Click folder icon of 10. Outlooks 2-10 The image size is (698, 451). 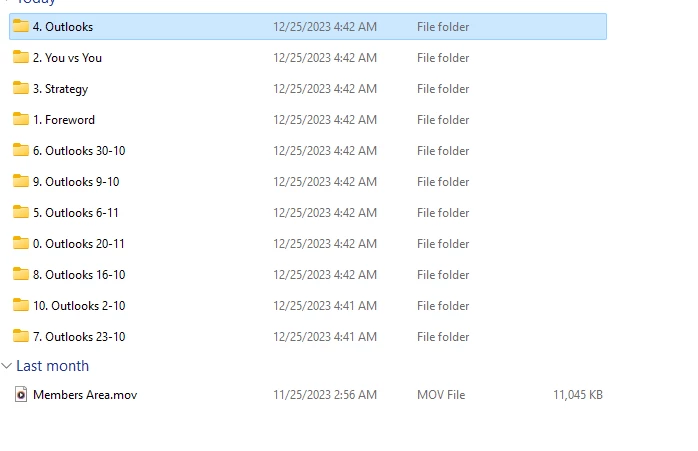21,305
